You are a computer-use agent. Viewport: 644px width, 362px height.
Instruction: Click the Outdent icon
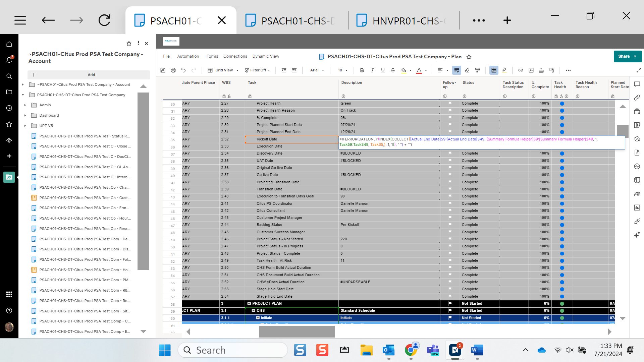[284, 70]
